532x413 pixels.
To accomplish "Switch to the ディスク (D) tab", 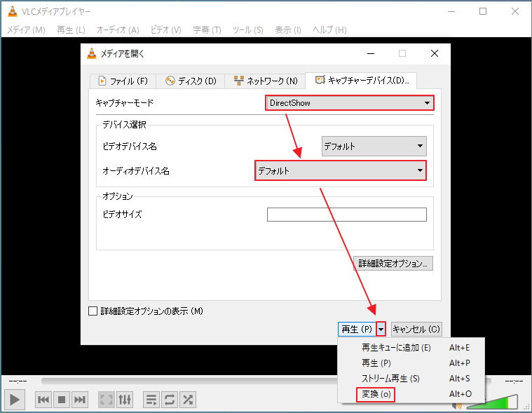I will tap(191, 81).
